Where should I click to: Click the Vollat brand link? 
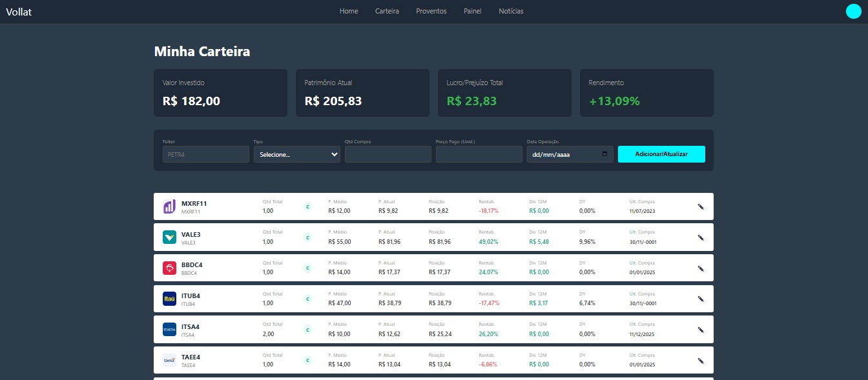point(19,12)
